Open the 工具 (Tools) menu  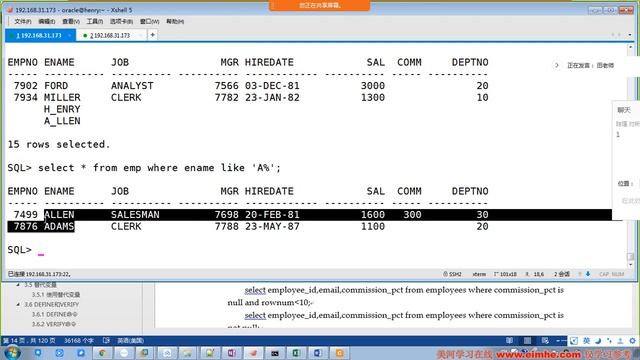coord(94,21)
